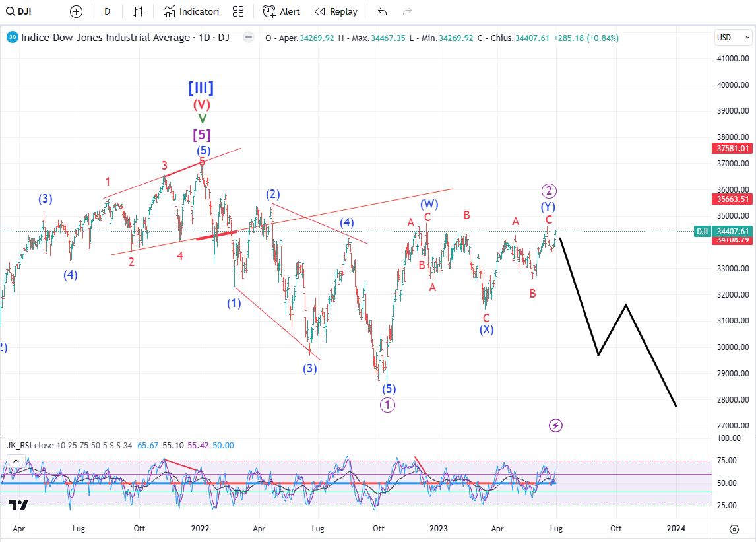
Task: Select the [III] wave label
Action: click(201, 88)
